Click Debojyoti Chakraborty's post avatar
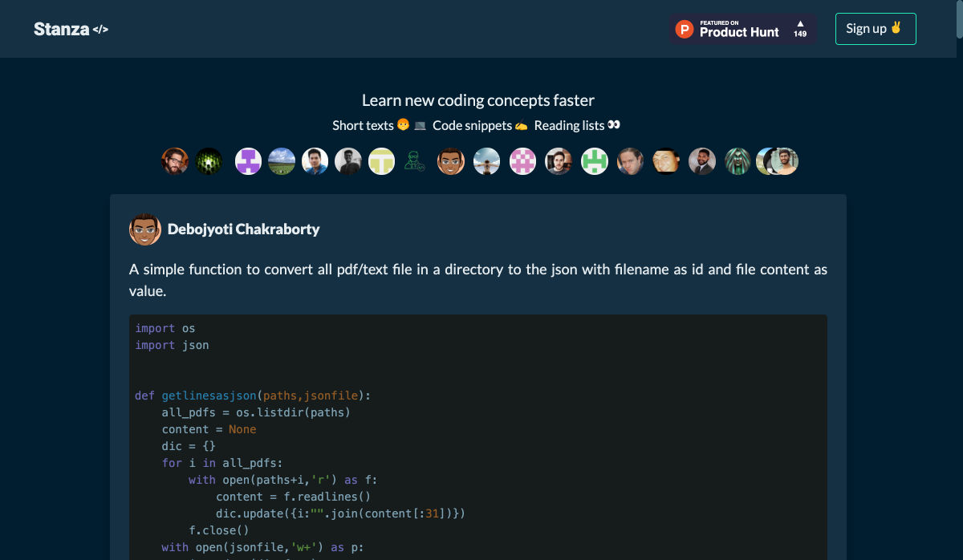The width and height of the screenshot is (963, 560). pyautogui.click(x=145, y=229)
